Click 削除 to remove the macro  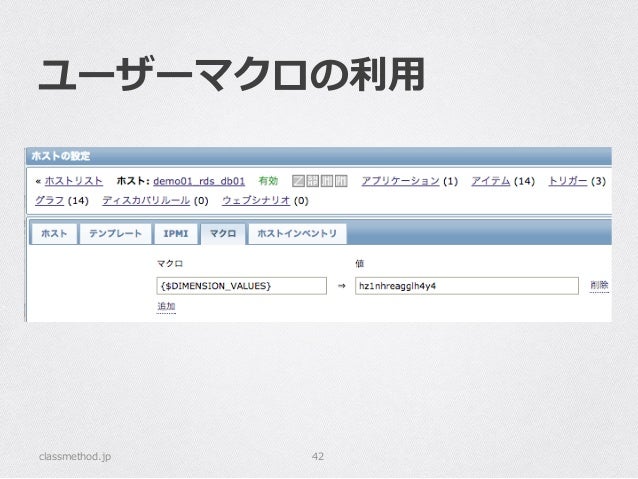pyautogui.click(x=599, y=285)
